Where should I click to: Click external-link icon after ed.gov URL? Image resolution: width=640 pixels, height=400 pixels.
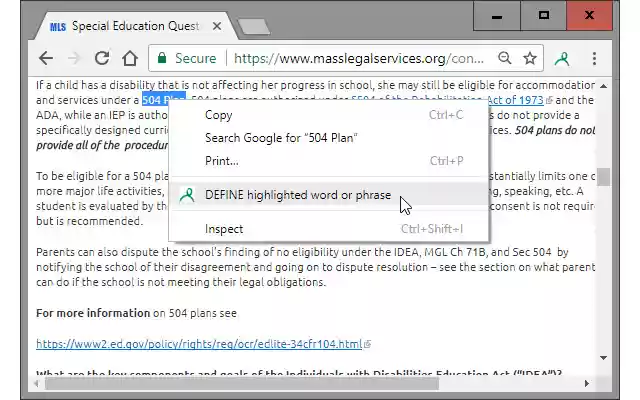click(x=367, y=344)
